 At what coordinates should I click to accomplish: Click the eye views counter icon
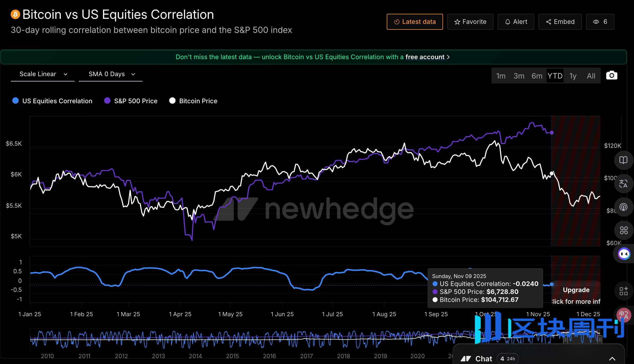pos(596,22)
